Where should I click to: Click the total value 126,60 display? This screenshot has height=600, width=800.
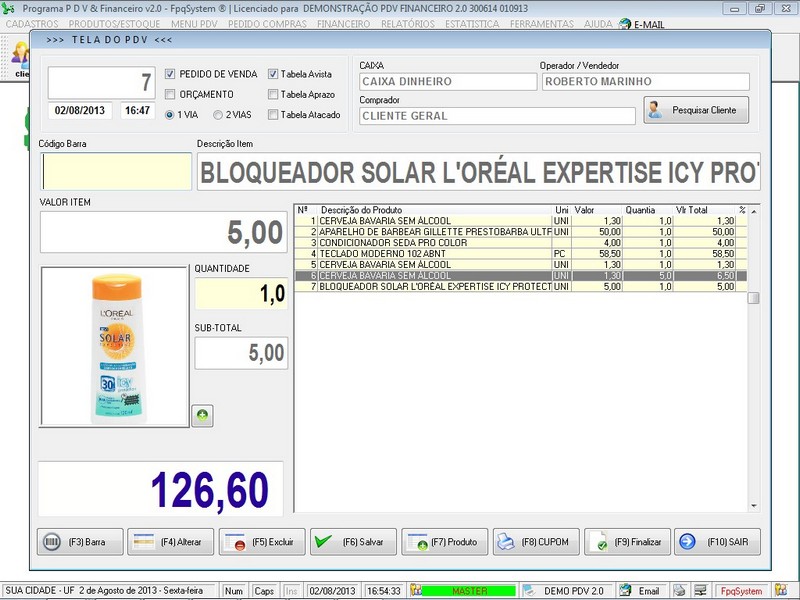(161, 489)
